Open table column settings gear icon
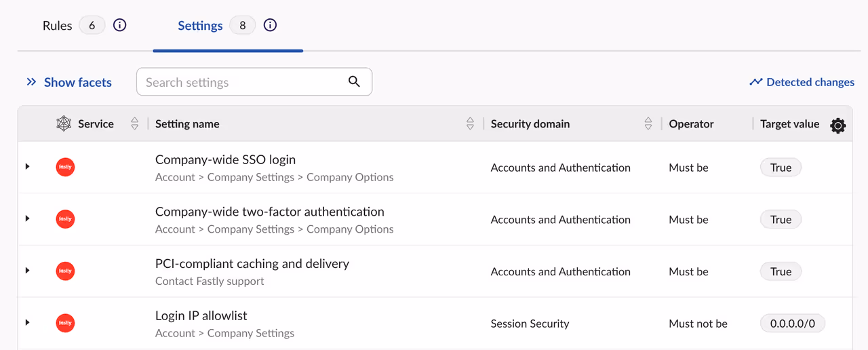The image size is (868, 350). point(838,125)
